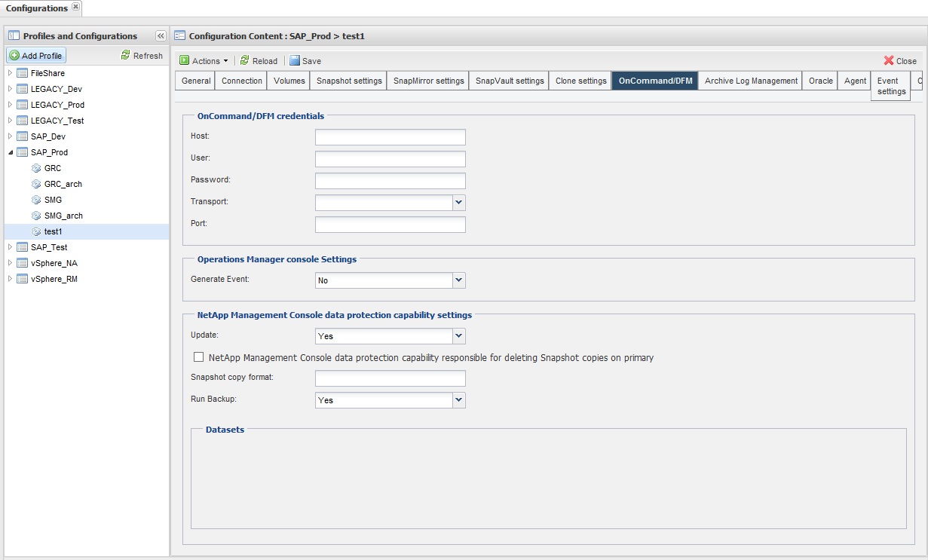This screenshot has height=560, width=928.
Task: Open the Run Backup dropdown
Action: click(x=458, y=400)
